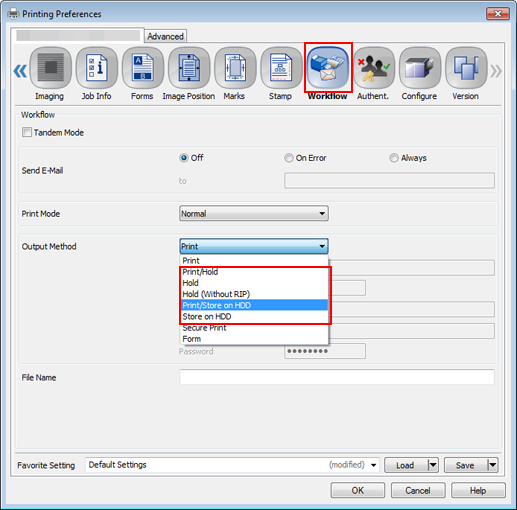Switch to the Advanced tab
The width and height of the screenshot is (517, 510).
[165, 36]
